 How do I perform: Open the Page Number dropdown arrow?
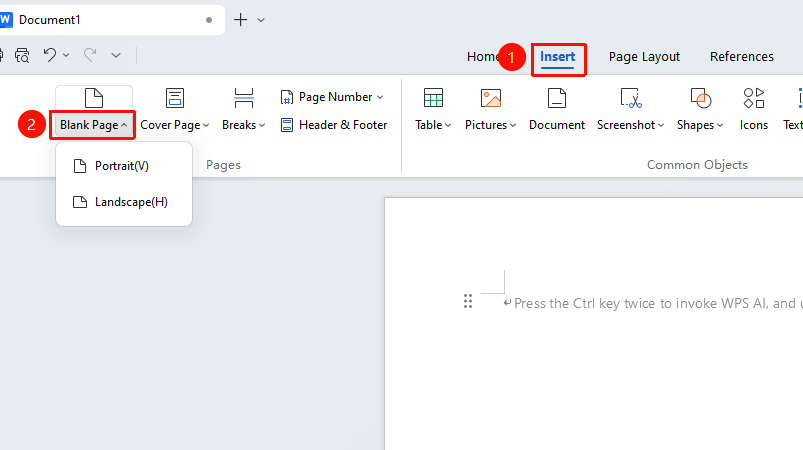point(380,97)
